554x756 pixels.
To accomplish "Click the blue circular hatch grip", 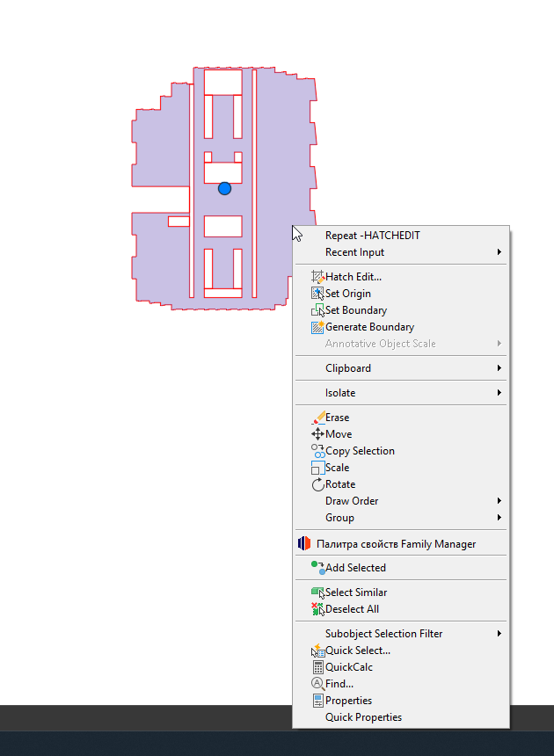I will 225,188.
